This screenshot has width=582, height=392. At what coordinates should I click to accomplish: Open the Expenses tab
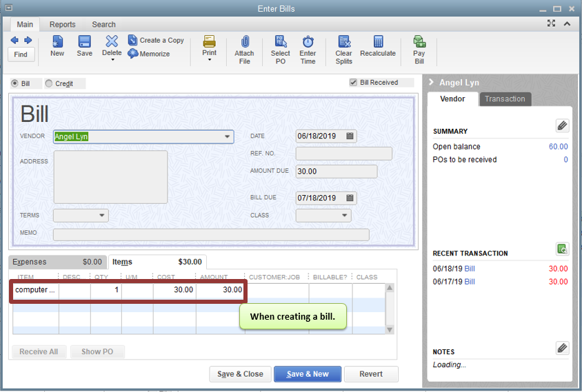[57, 262]
